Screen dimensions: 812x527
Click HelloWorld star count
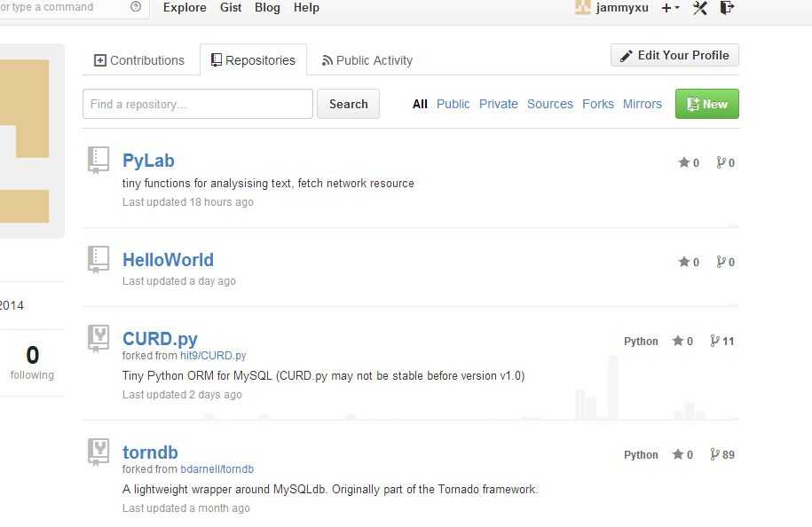[689, 262]
